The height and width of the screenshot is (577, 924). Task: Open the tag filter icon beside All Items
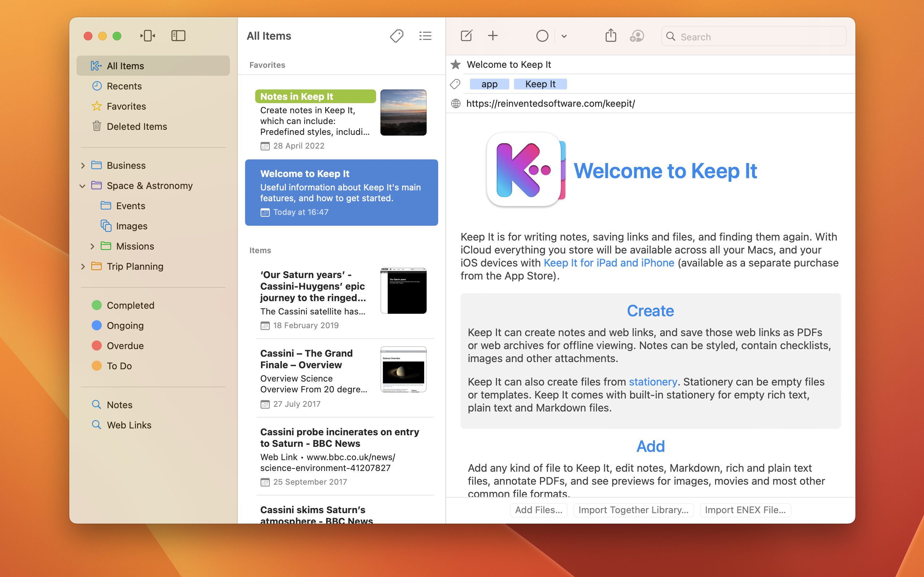[396, 36]
